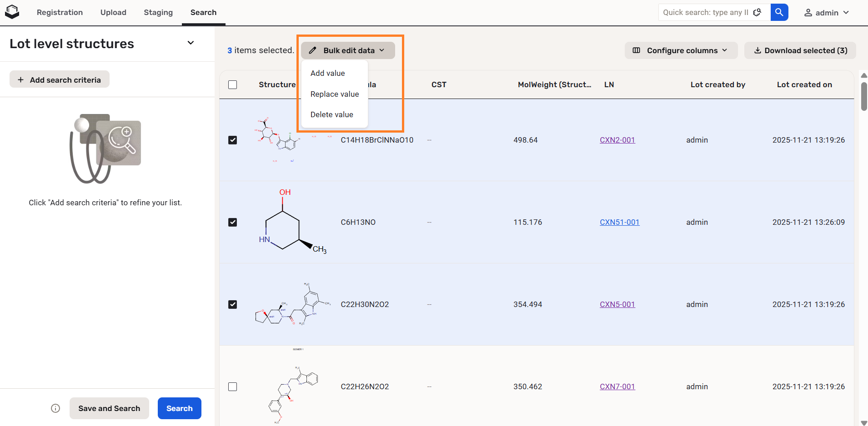Click the structure search icon in quick search
This screenshot has height=426, width=868.
pyautogui.click(x=757, y=12)
